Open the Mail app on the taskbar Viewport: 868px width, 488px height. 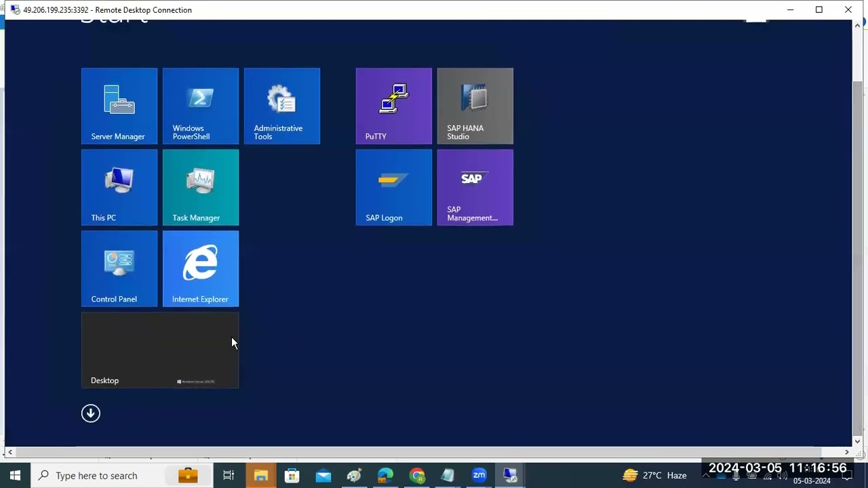[x=323, y=475]
